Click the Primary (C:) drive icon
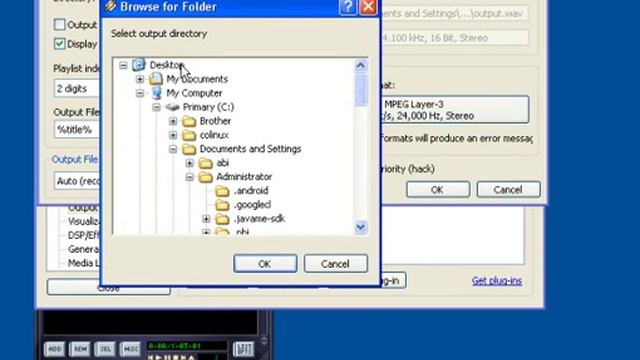 click(173, 107)
